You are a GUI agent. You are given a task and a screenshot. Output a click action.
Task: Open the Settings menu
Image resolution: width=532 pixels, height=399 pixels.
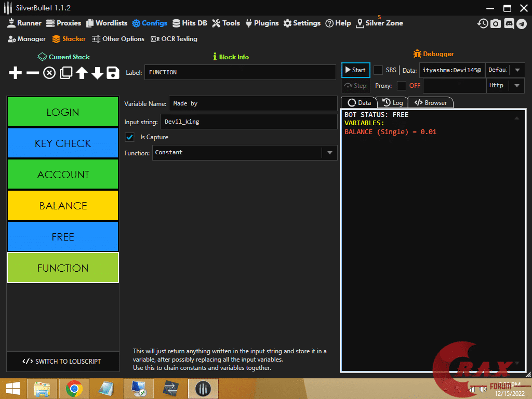[x=302, y=23]
